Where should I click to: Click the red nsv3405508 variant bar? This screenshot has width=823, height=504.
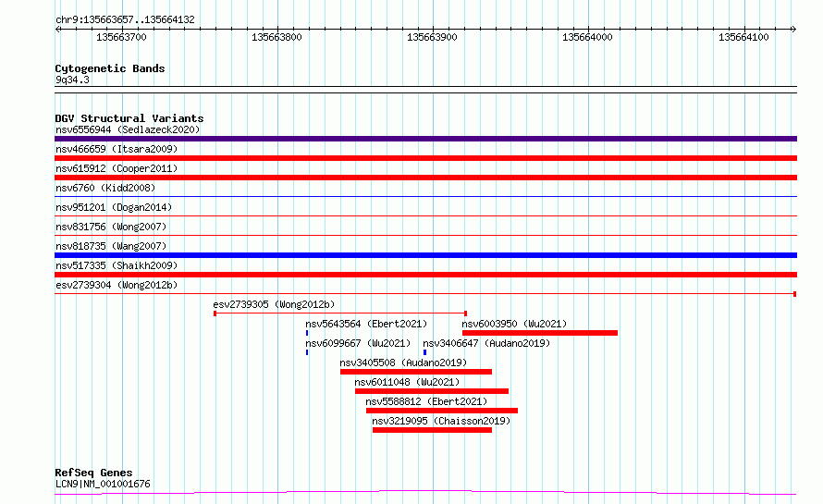tap(416, 372)
